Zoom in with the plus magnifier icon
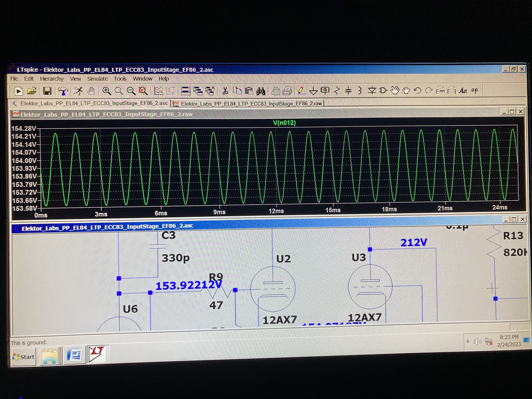This screenshot has height=399, width=532. tap(107, 91)
